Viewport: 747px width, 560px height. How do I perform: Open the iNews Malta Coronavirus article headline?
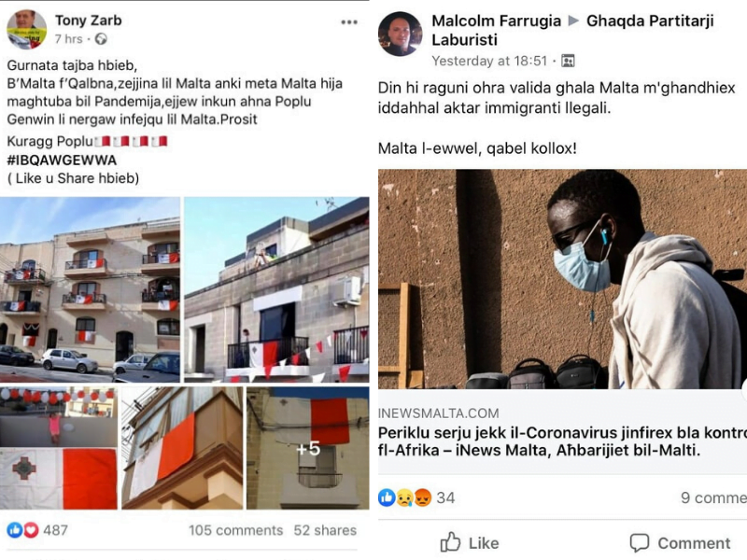(562, 441)
